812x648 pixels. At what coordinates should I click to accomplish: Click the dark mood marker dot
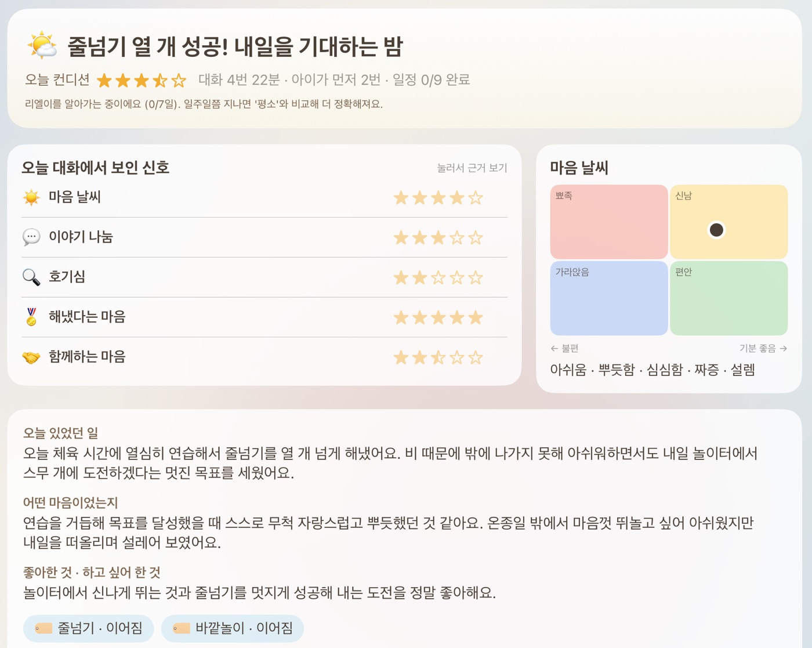pyautogui.click(x=717, y=230)
